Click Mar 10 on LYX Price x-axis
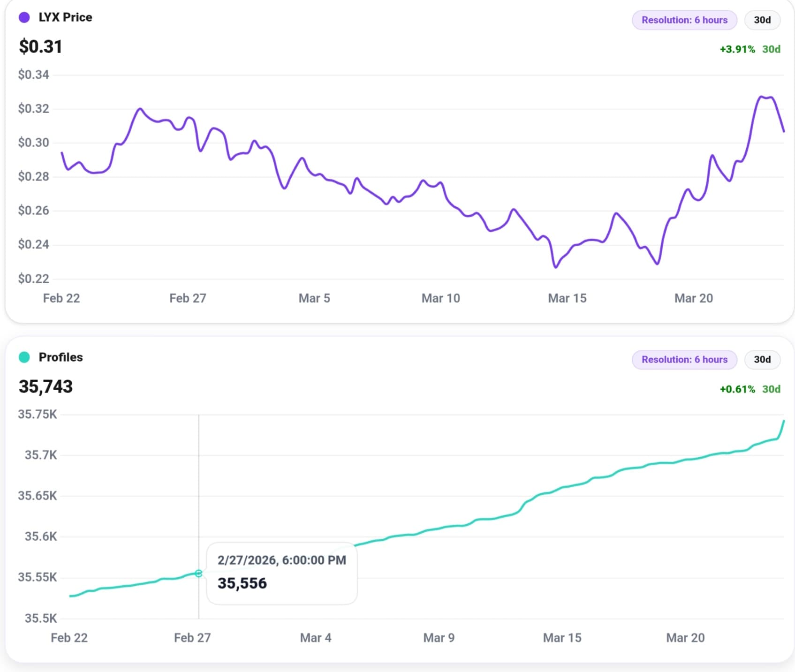 440,298
